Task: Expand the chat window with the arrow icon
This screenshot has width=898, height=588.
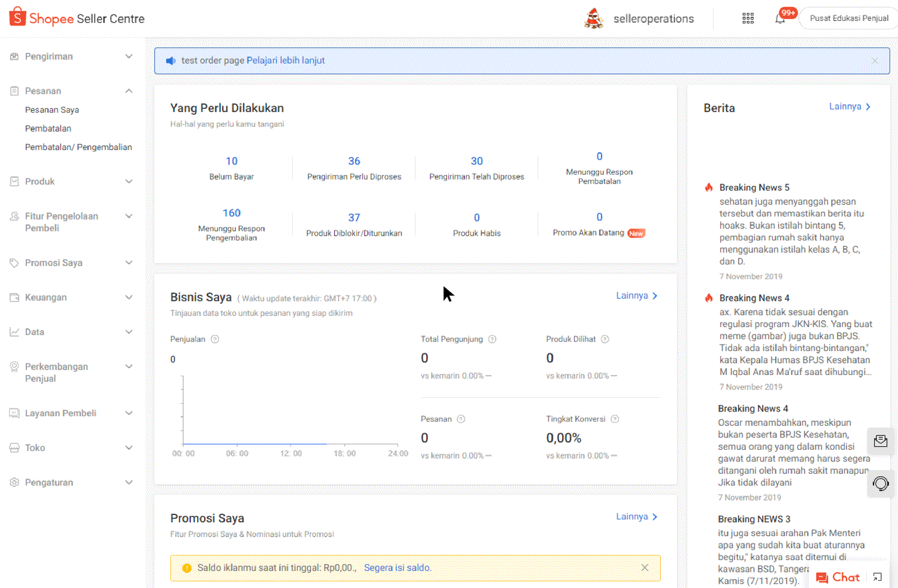Action: coord(877,577)
